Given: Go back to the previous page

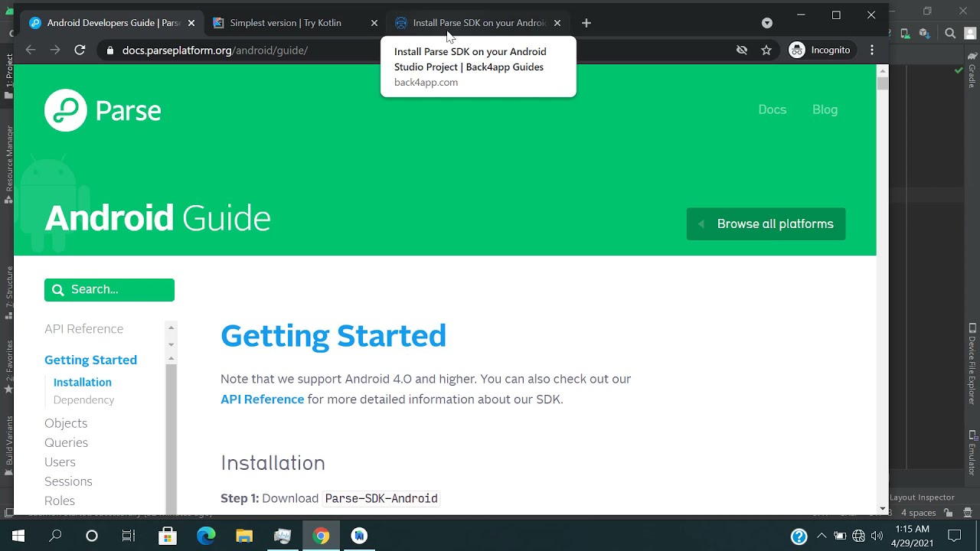Looking at the screenshot, I should [x=31, y=50].
